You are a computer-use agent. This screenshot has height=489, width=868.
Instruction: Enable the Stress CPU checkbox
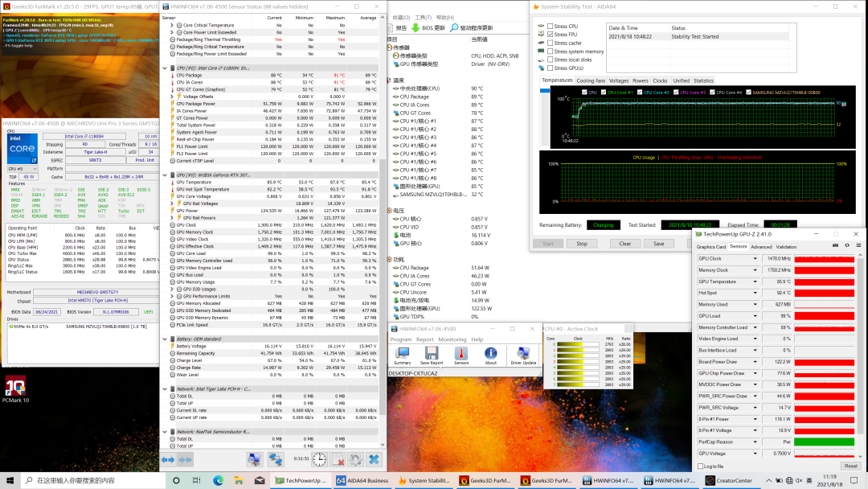point(550,27)
